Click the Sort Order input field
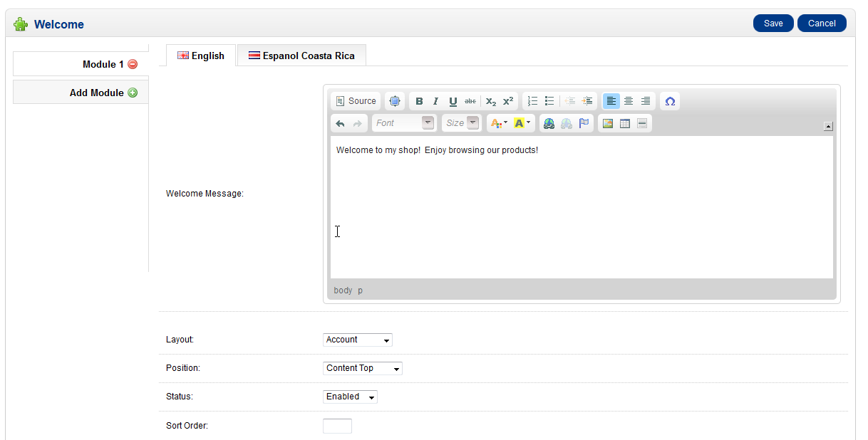 click(x=337, y=426)
